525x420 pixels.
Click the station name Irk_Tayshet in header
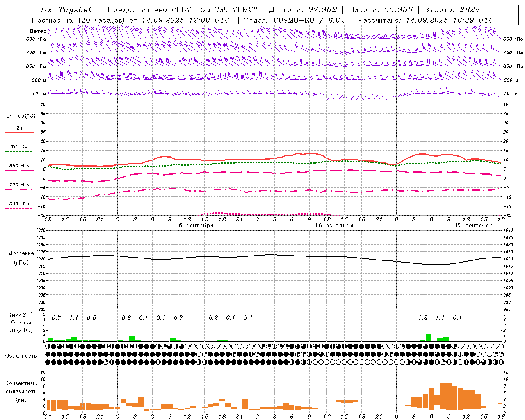66,10
